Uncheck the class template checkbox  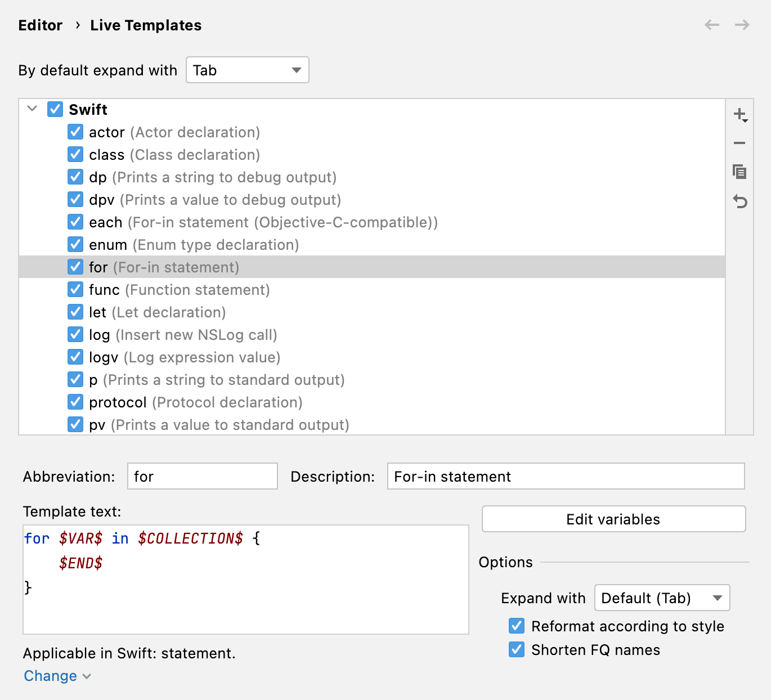point(75,154)
